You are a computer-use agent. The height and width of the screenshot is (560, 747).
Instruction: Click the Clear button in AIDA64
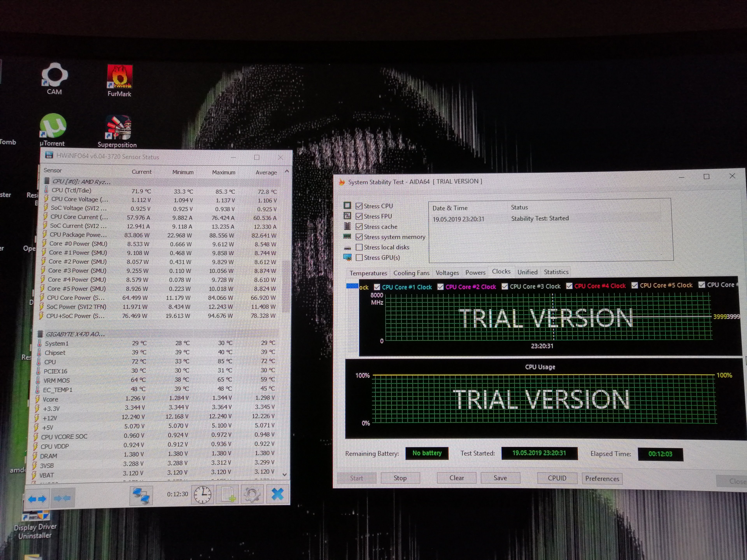pos(457,478)
